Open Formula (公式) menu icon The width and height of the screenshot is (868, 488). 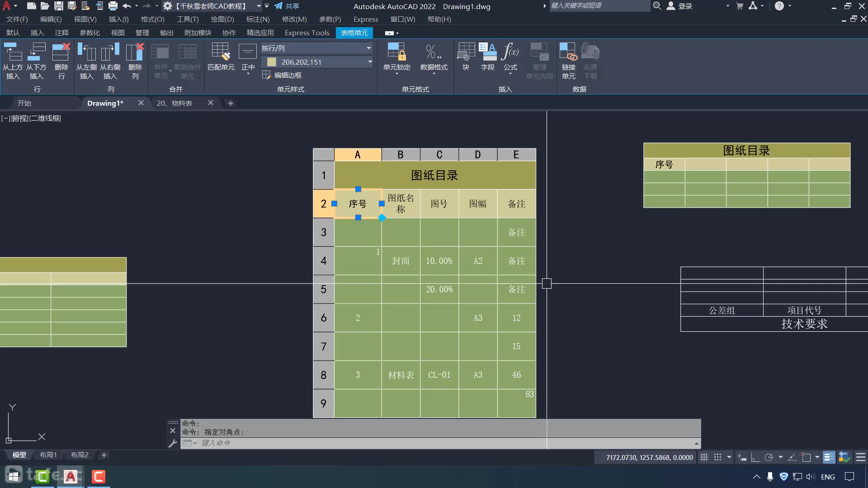(x=510, y=52)
